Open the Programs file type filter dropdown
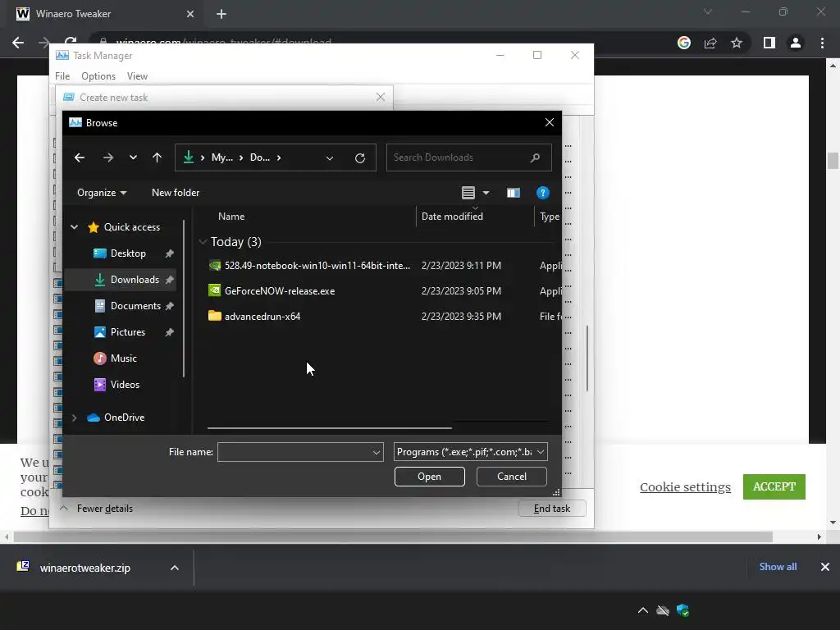This screenshot has height=630, width=840. 470,452
